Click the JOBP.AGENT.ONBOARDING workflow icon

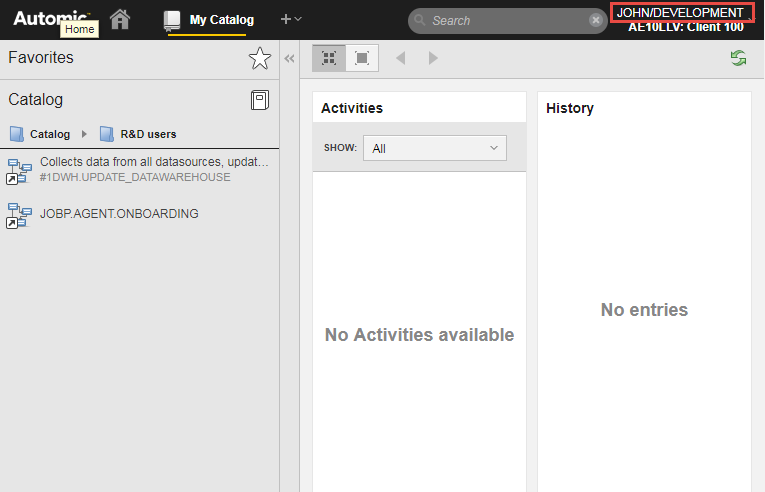click(x=19, y=216)
